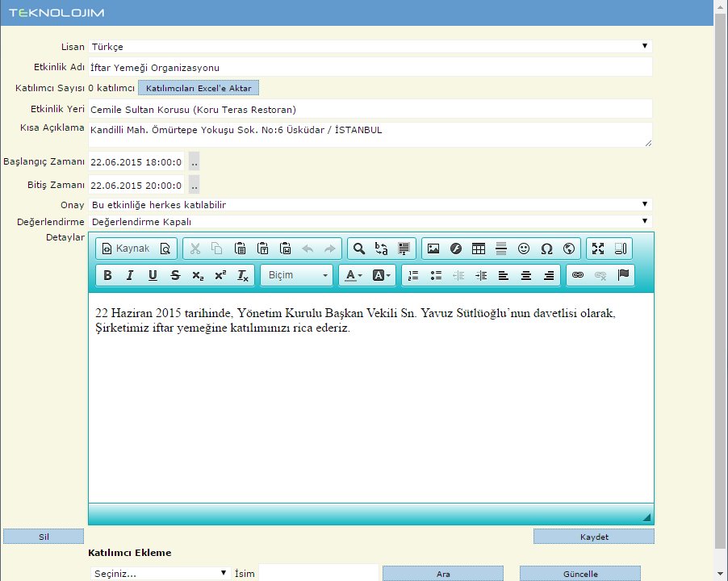Open the text color picker
728x581 pixels.
tap(353, 275)
